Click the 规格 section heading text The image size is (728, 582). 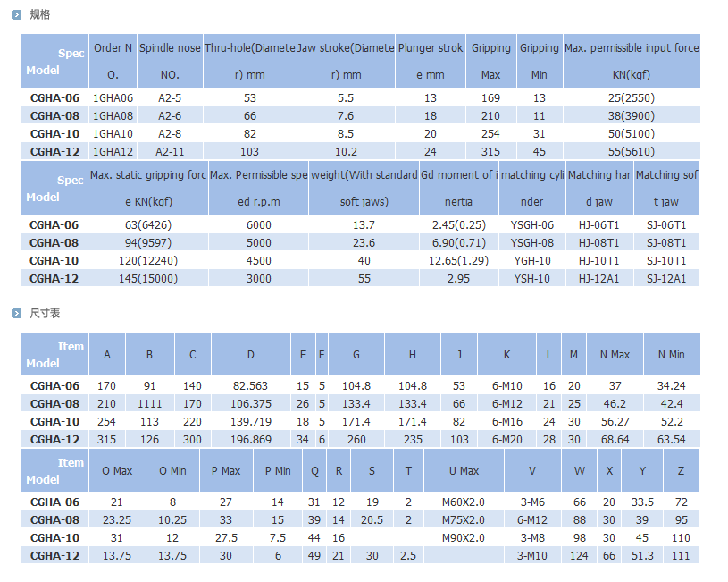point(40,15)
